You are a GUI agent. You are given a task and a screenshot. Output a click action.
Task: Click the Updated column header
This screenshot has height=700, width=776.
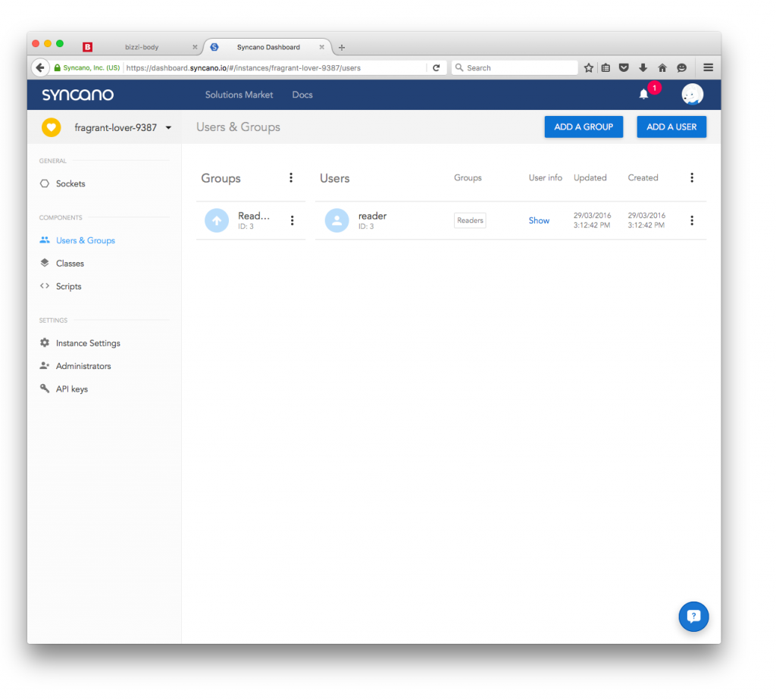point(590,177)
